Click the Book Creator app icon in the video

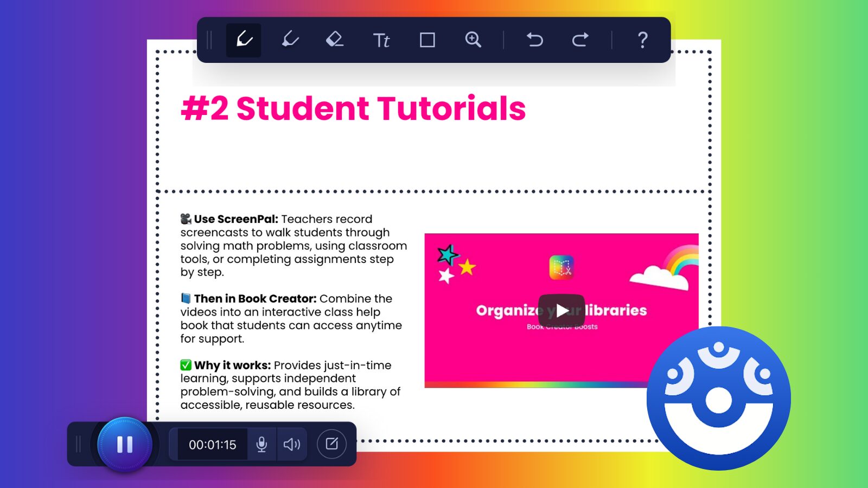[561, 267]
